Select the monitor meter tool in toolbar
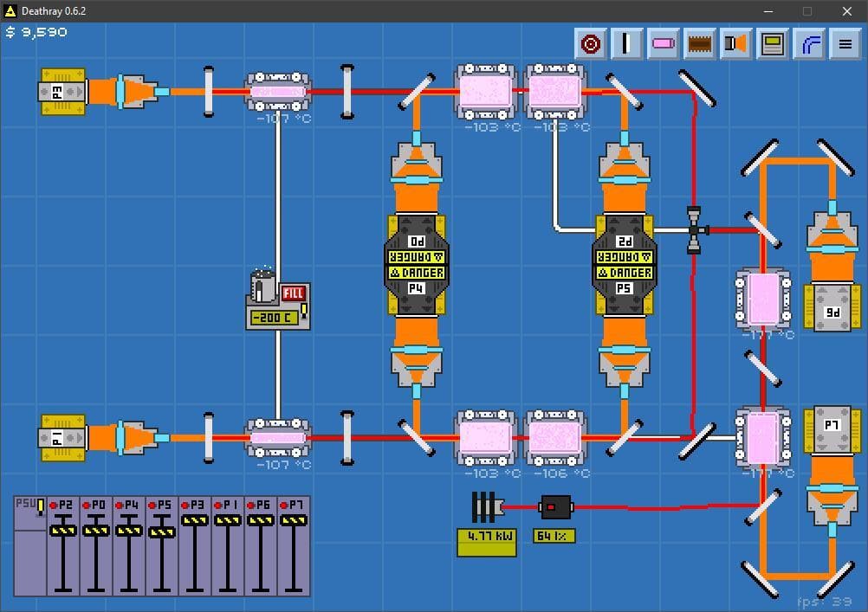The height and width of the screenshot is (612, 868). (772, 43)
